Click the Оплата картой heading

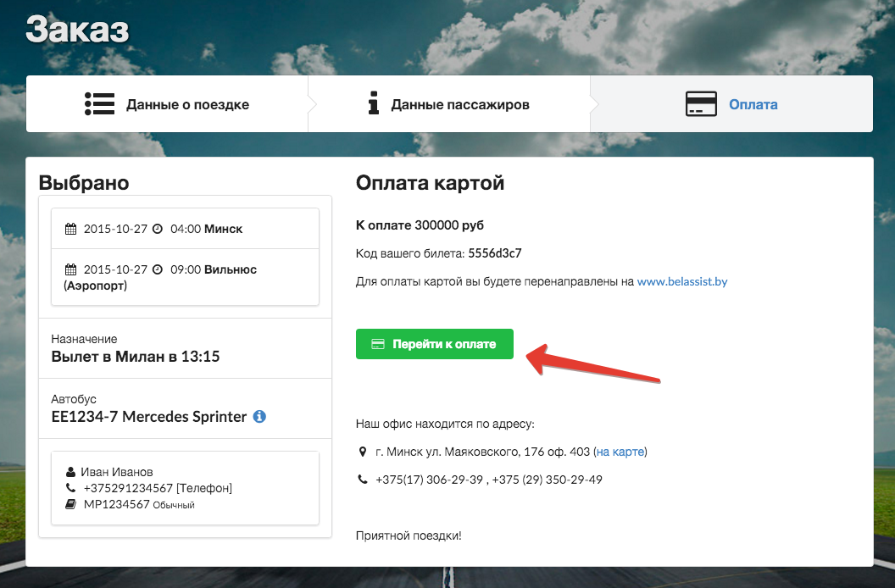[430, 183]
